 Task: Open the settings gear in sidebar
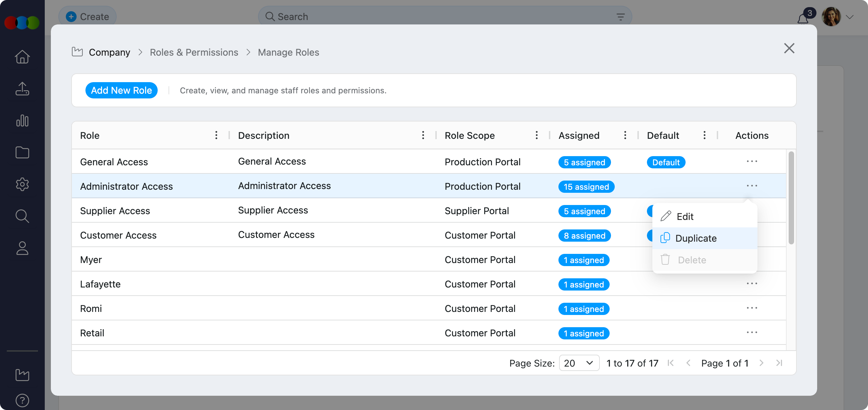[22, 184]
